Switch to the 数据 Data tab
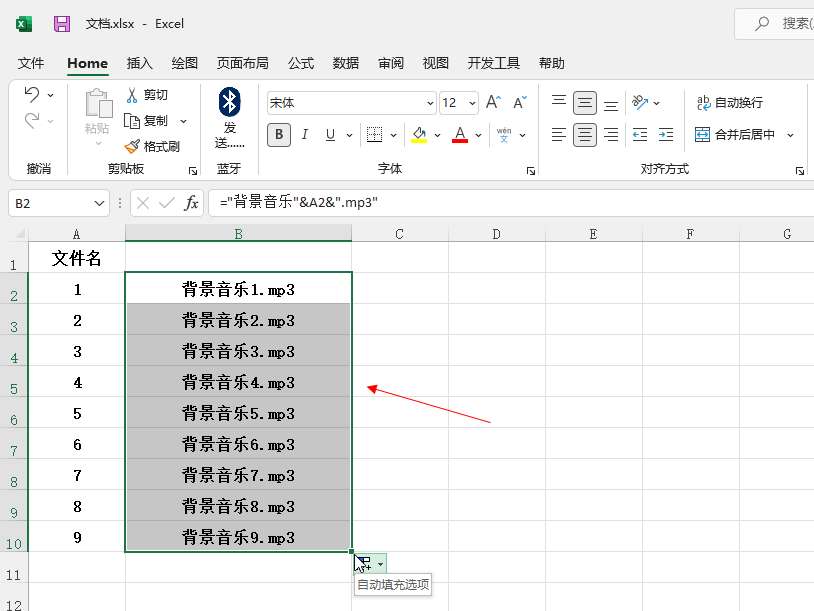 click(x=346, y=63)
